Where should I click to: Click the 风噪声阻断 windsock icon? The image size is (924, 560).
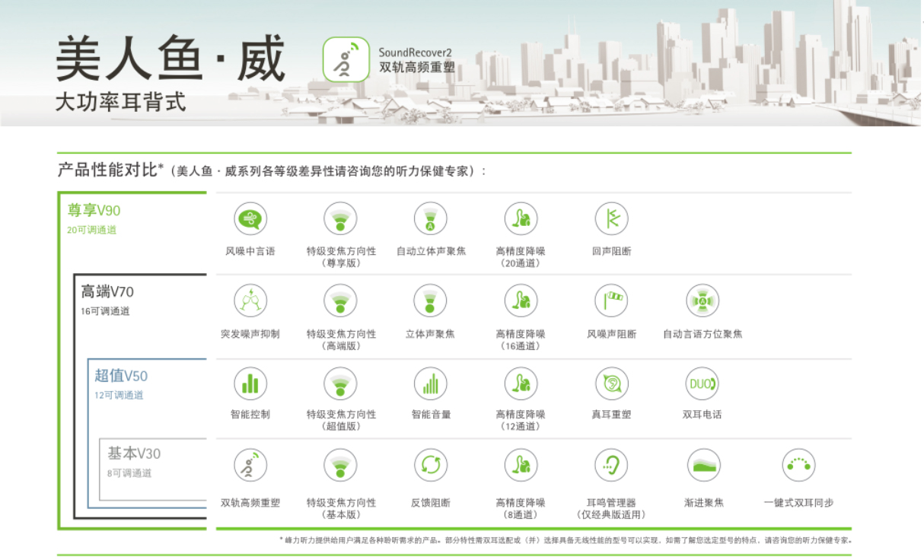point(611,301)
